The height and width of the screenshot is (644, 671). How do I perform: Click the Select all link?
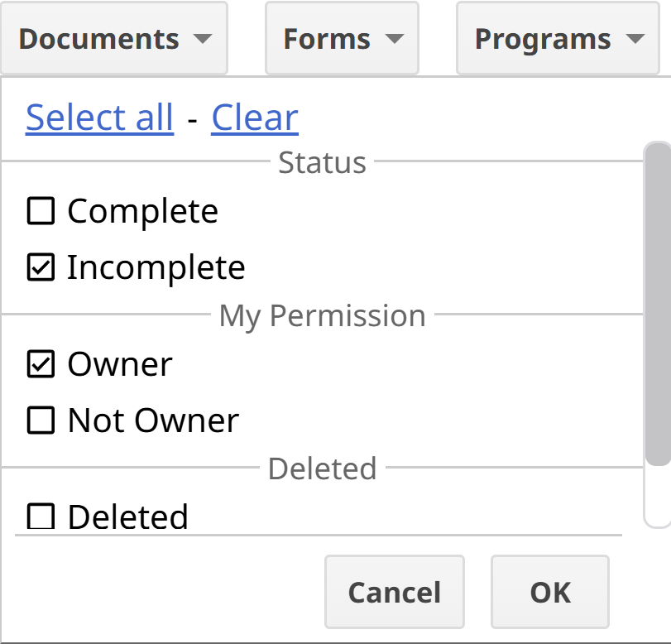pos(99,118)
